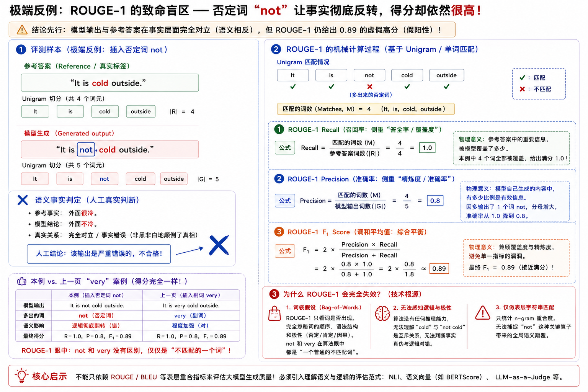Viewport: 588px width, 392px height.
Task: Click the red warning triangle beside 仅做表层字符串匹配
Action: pyautogui.click(x=483, y=313)
